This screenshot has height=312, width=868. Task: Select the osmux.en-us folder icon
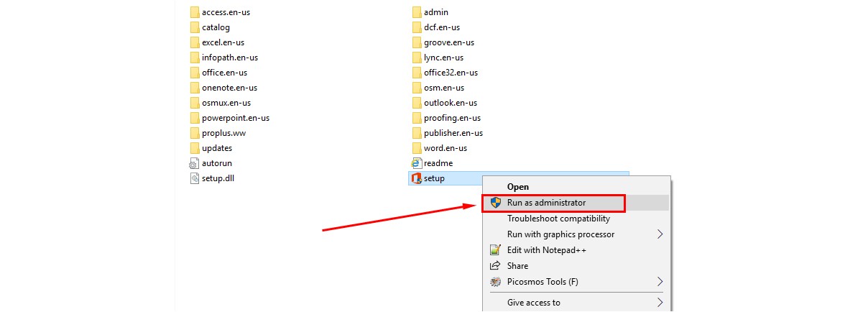[194, 103]
